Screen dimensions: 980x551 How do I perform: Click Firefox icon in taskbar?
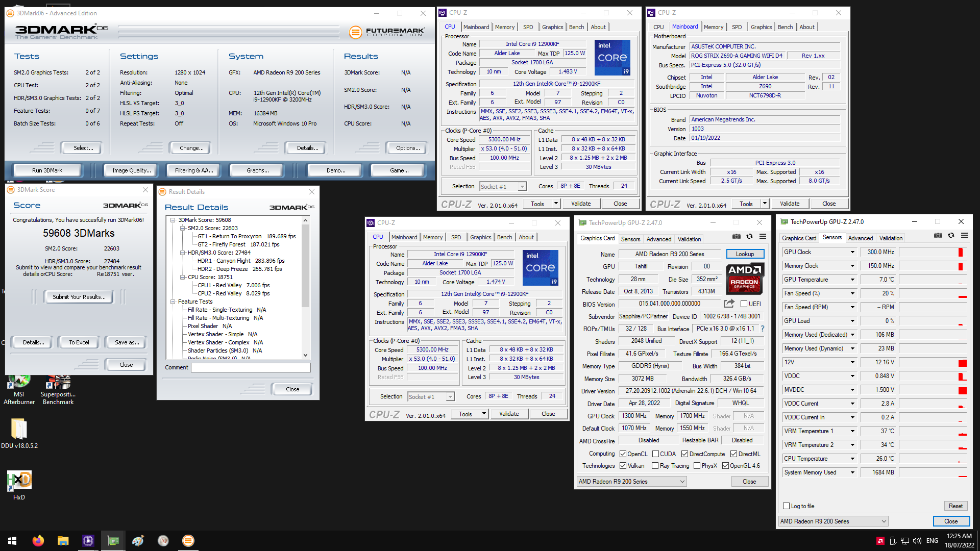pos(38,541)
